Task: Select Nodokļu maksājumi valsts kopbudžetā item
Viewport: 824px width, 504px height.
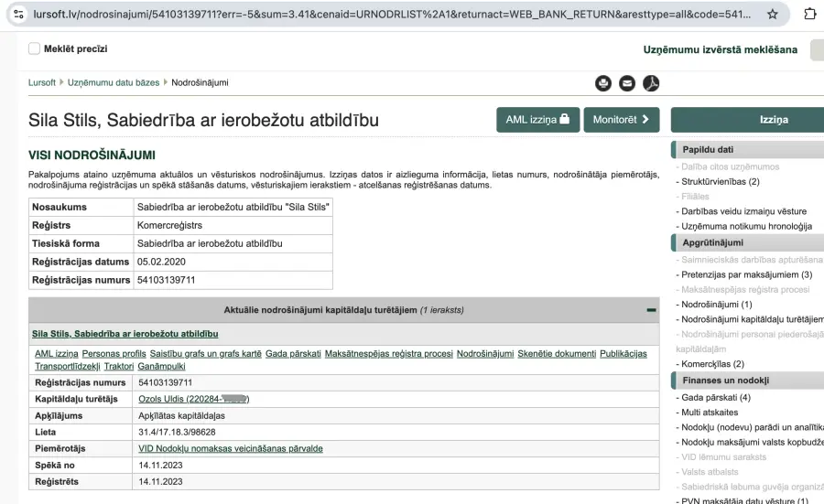Action: 752,442
